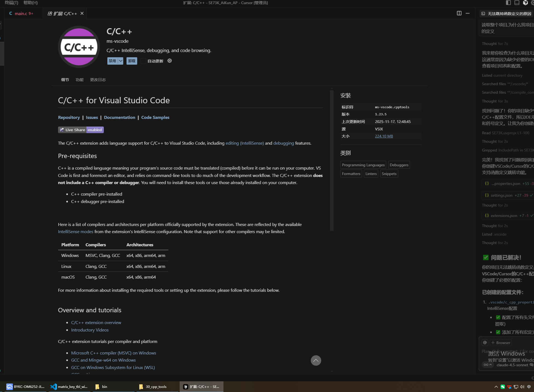Follow the editing (IntelliSense) link
The height and width of the screenshot is (392, 534).
[x=245, y=143]
